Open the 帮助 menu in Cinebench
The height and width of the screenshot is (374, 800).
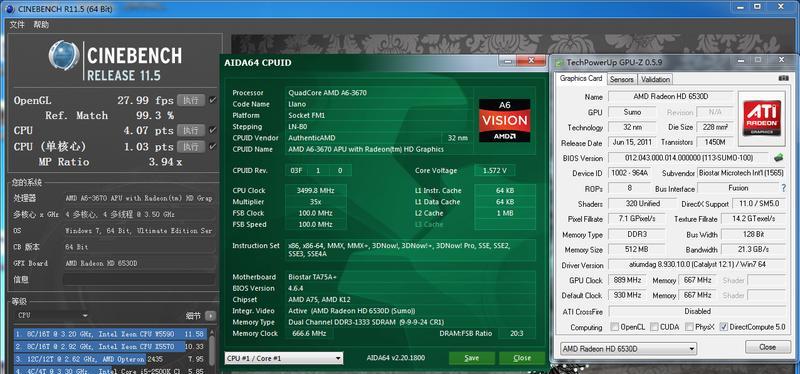pos(41,24)
